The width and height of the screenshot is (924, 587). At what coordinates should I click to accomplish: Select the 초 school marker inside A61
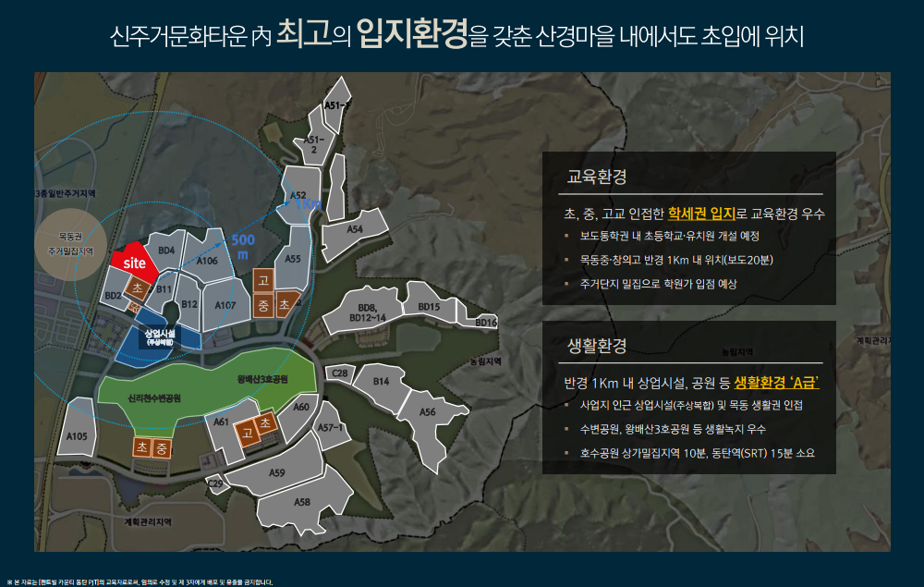(x=266, y=423)
